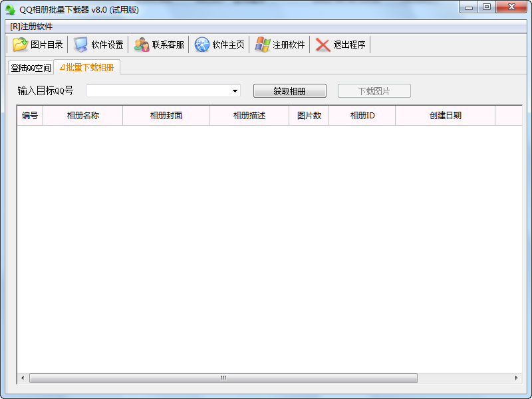The image size is (532, 399).
Task: Click the 相册ID column header
Action: pyautogui.click(x=362, y=115)
